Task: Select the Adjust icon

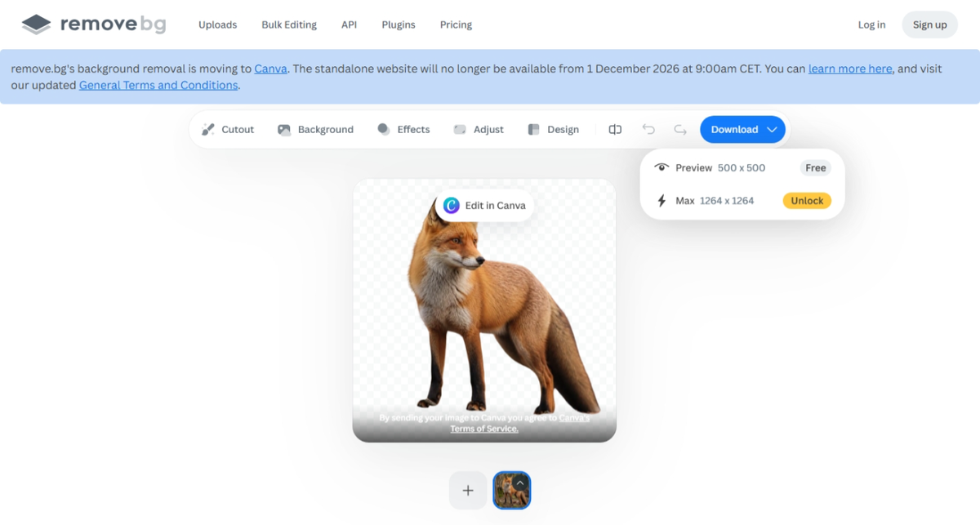Action: pos(460,129)
